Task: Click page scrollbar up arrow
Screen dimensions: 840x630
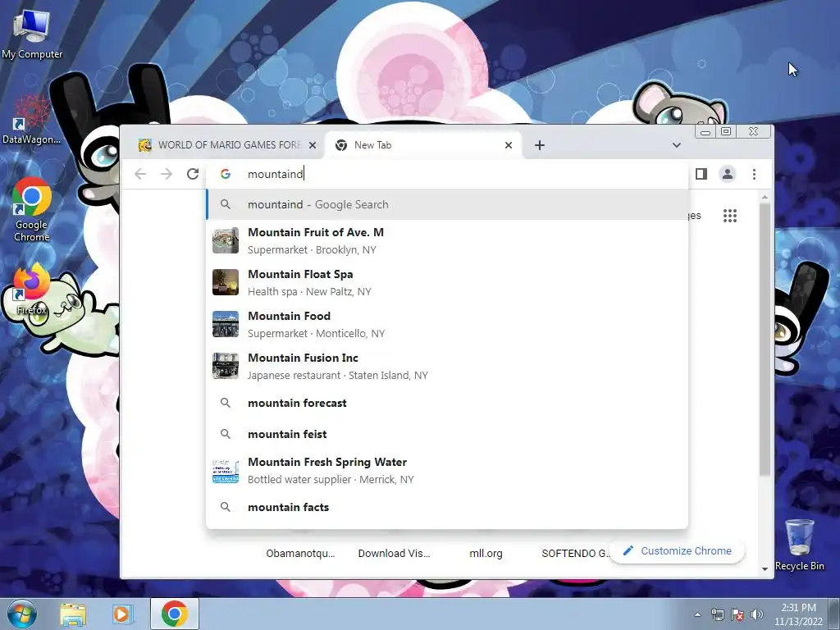Action: point(765,197)
